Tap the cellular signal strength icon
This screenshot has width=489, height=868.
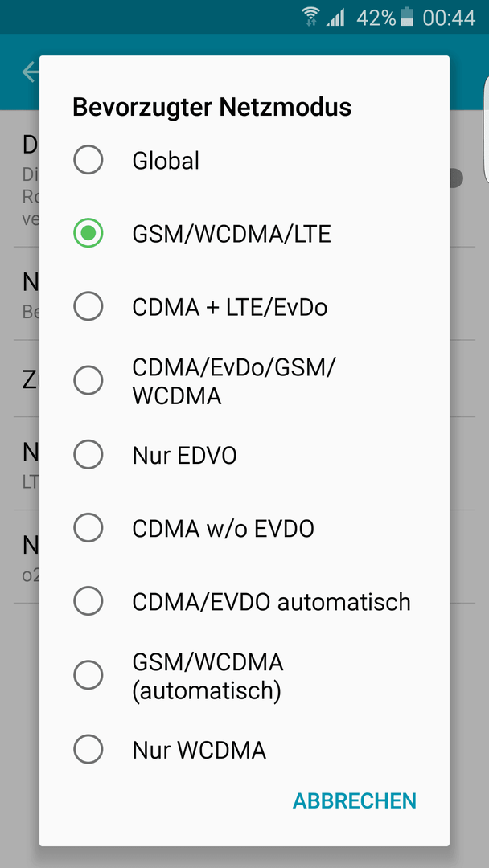[335, 17]
